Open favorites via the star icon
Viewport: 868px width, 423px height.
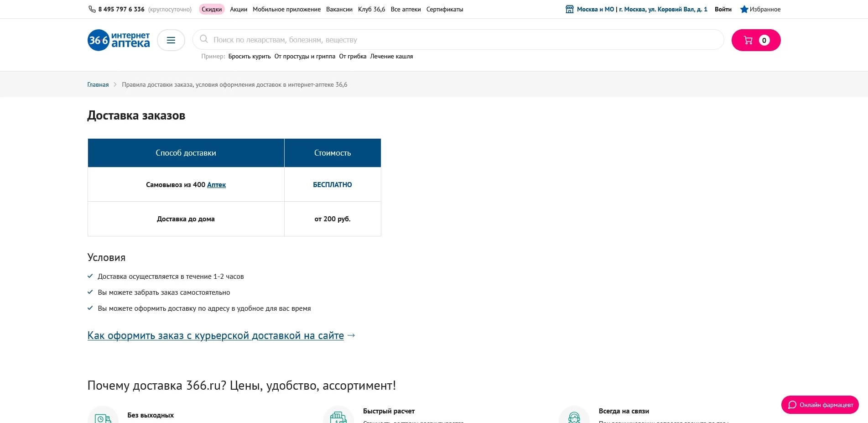[x=744, y=9]
